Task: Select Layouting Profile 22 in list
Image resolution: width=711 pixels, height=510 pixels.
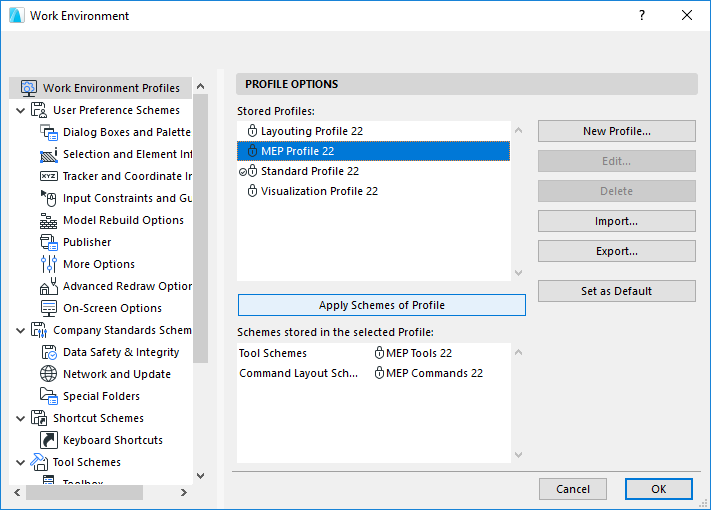Action: [x=313, y=131]
